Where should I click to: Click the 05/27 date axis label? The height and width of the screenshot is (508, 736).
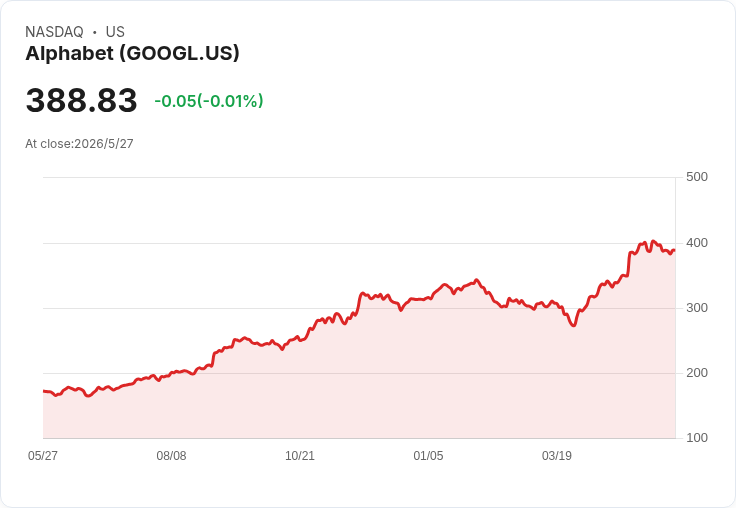pyautogui.click(x=43, y=456)
